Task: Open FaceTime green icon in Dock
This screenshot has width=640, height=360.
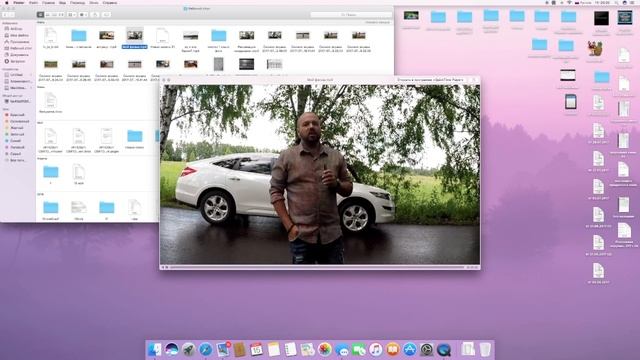Action: coord(359,349)
